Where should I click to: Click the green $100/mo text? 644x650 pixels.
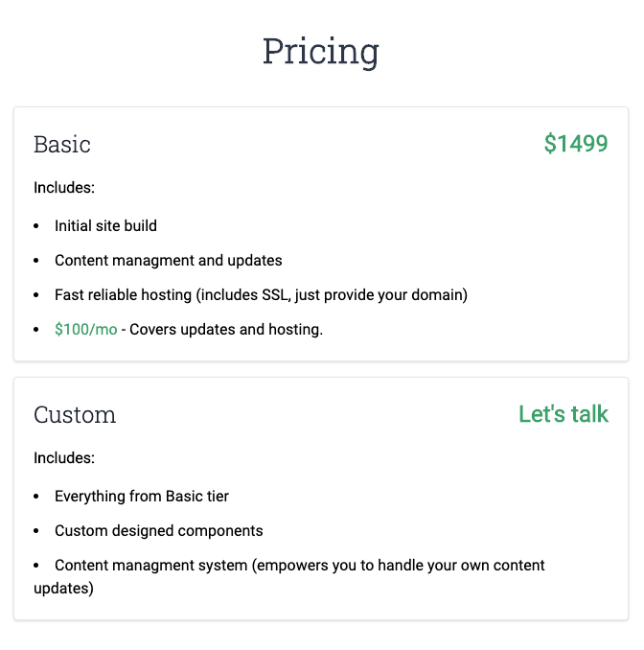tap(86, 330)
